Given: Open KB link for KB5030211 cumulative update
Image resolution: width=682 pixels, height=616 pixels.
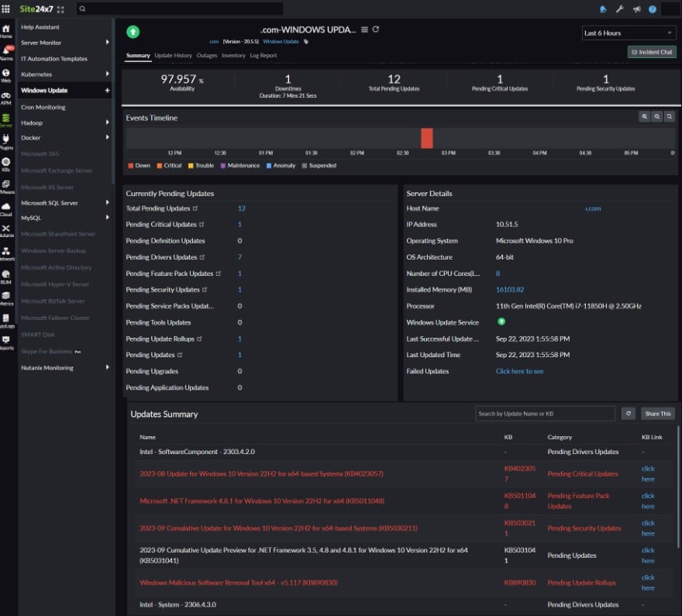Looking at the screenshot, I should tap(648, 528).
